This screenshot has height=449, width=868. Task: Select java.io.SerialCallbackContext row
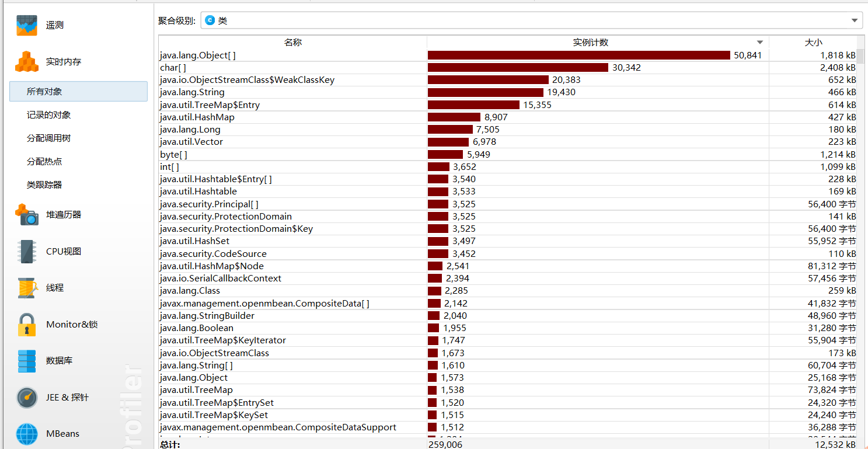click(x=508, y=279)
